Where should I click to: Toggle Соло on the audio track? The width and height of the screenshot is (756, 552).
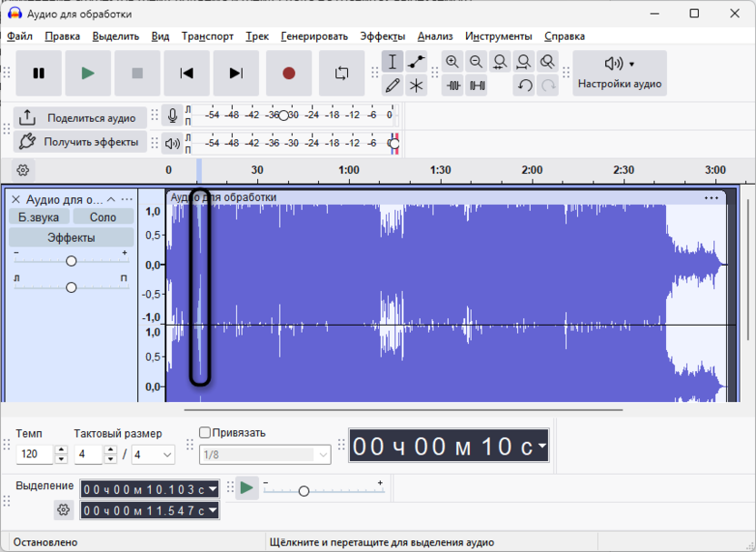coord(103,216)
